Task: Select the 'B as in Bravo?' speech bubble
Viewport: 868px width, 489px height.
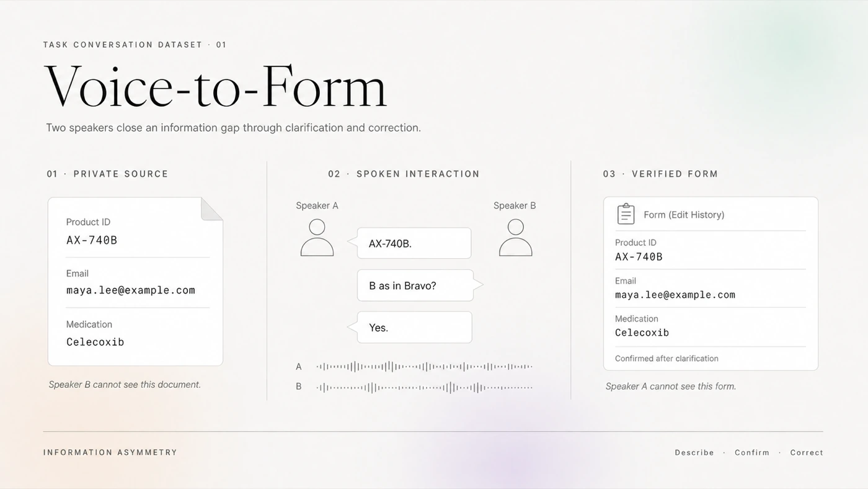Action: [420, 285]
